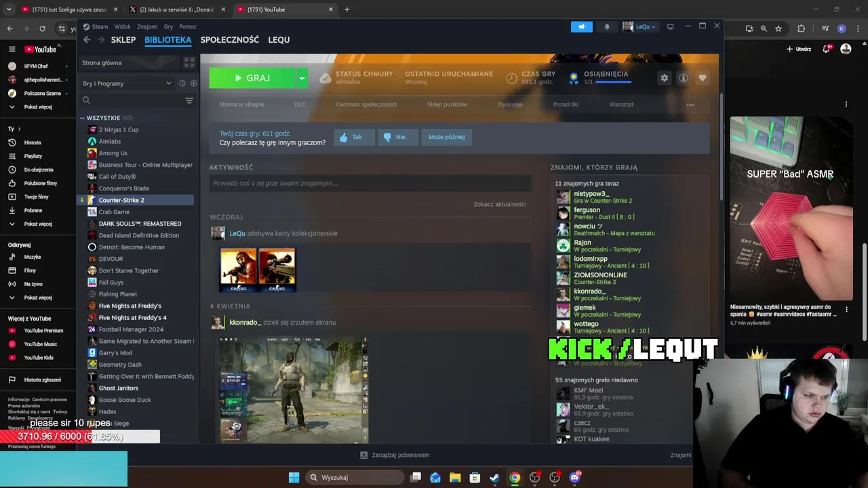The width and height of the screenshot is (868, 488).
Task: Open the Pomoc menu
Action: [x=188, y=26]
